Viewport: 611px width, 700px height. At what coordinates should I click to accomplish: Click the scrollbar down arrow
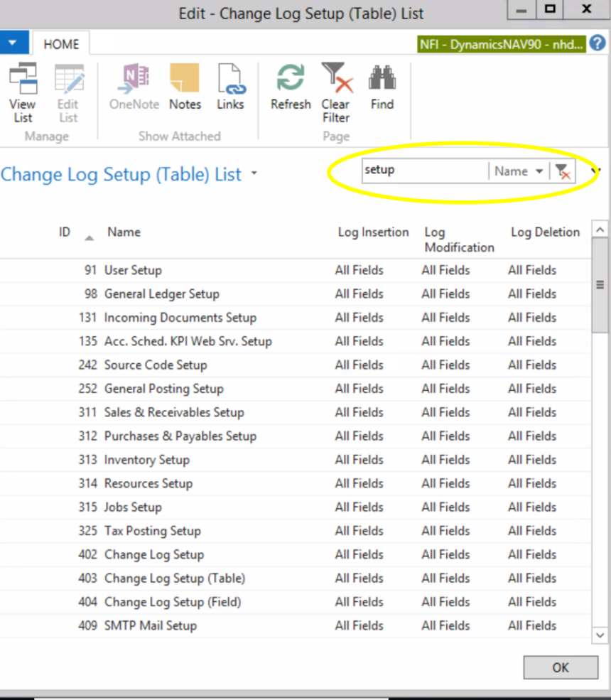pyautogui.click(x=600, y=635)
